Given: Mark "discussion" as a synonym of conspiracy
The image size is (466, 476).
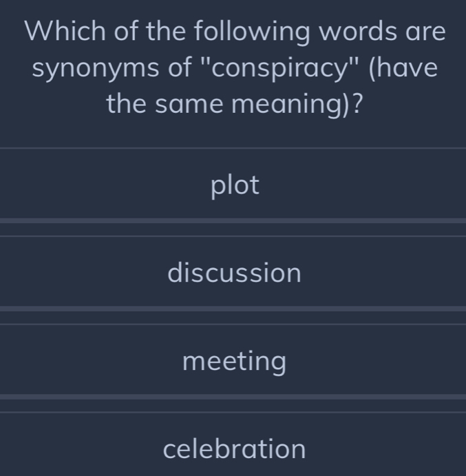Looking at the screenshot, I should (x=234, y=273).
